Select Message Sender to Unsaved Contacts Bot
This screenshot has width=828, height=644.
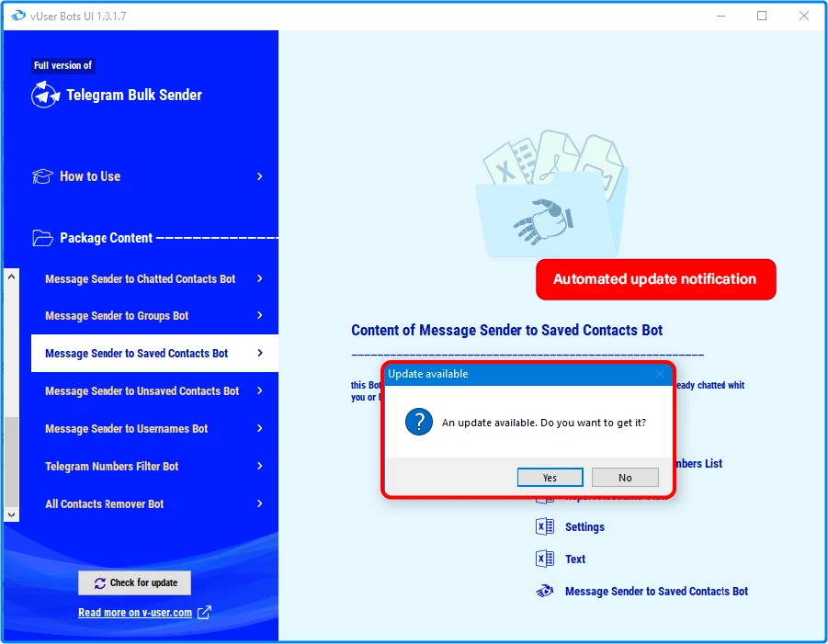pyautogui.click(x=154, y=390)
